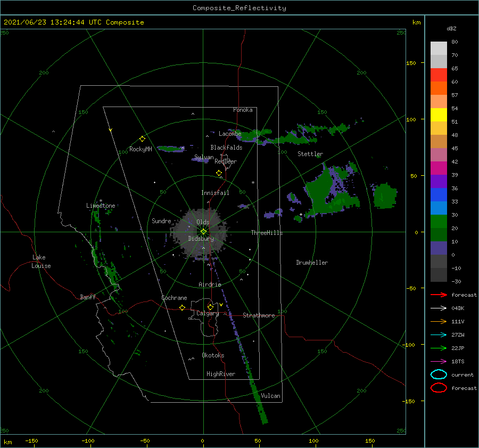Click the Strathmore city label

259,315
